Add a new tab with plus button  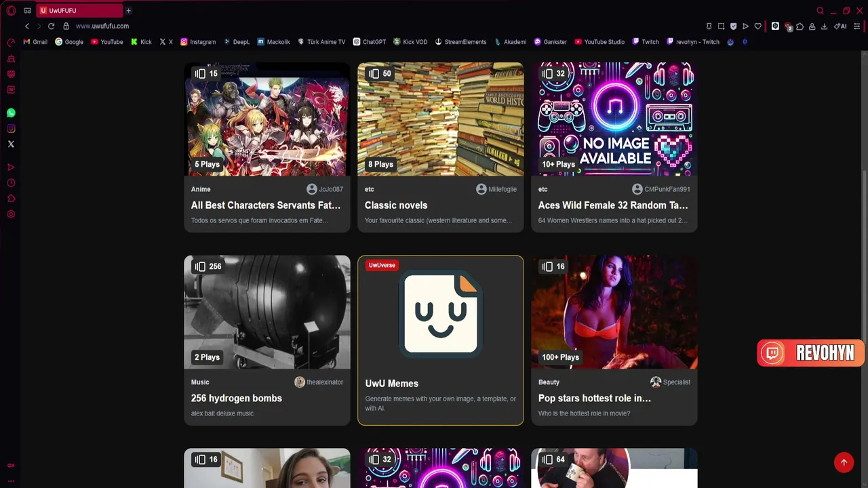coord(128,10)
